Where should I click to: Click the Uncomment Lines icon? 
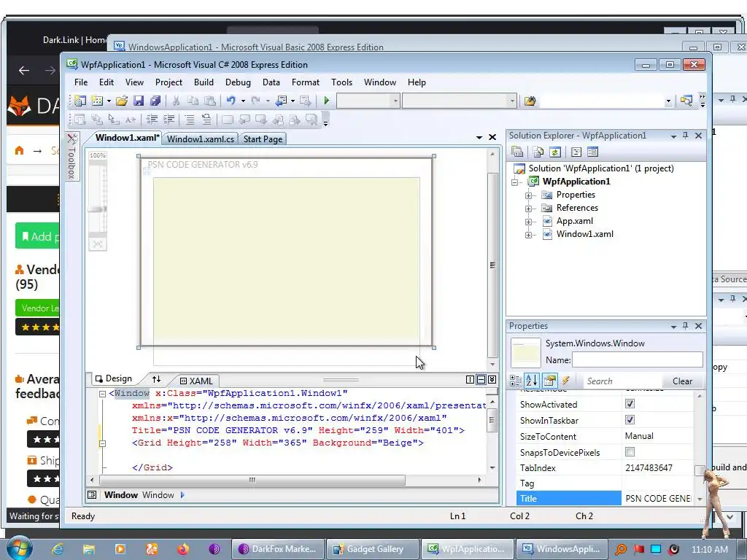206,120
